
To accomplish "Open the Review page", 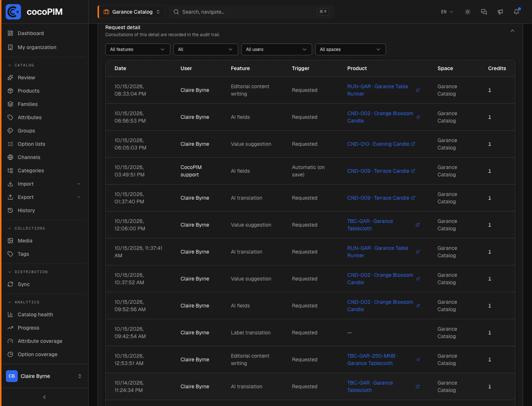I will click(44, 78).
